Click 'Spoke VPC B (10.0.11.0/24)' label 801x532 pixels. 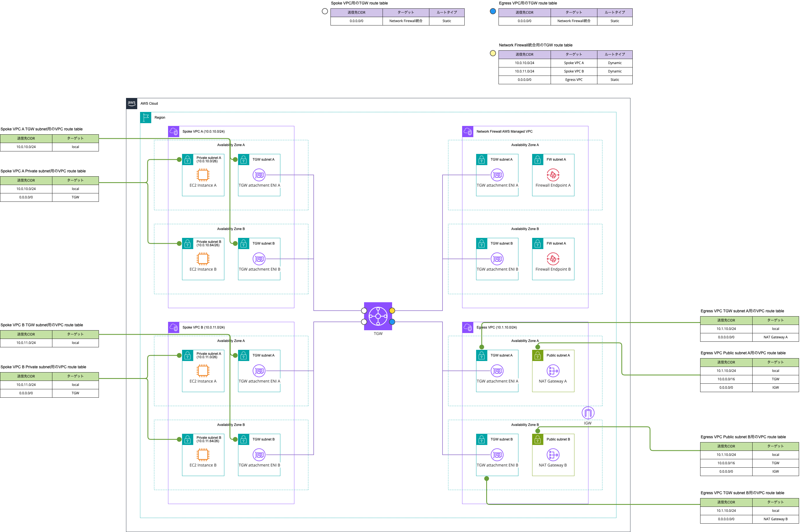(203, 327)
